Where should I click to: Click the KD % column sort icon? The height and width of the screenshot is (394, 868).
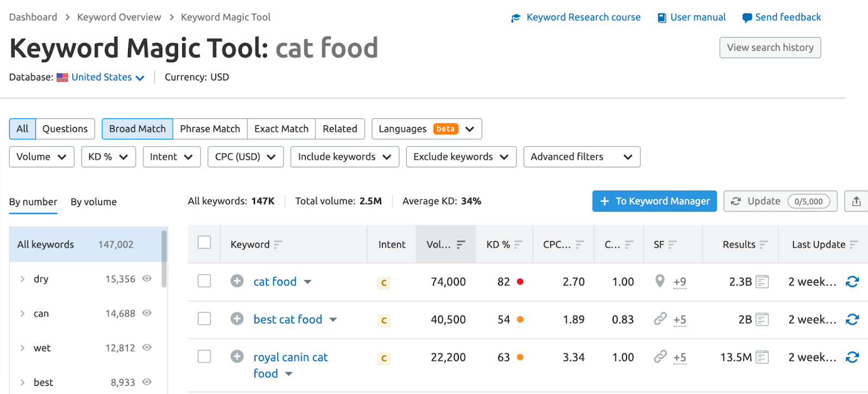[518, 245]
